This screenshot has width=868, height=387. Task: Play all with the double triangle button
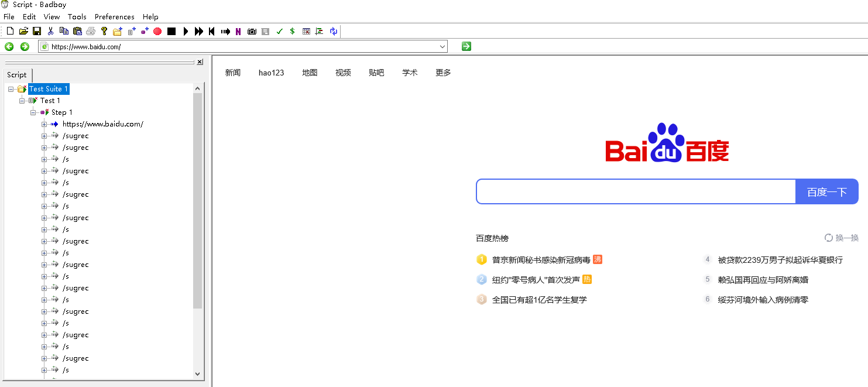pyautogui.click(x=199, y=31)
